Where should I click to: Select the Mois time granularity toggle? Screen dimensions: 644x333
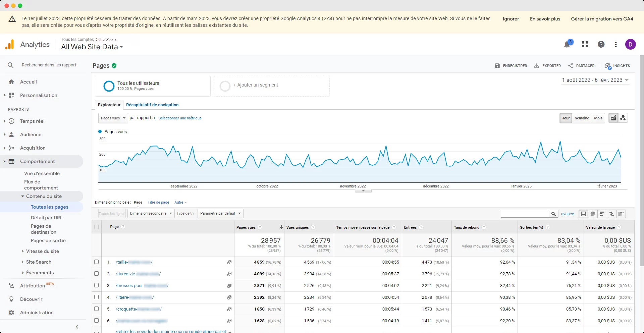coord(598,118)
